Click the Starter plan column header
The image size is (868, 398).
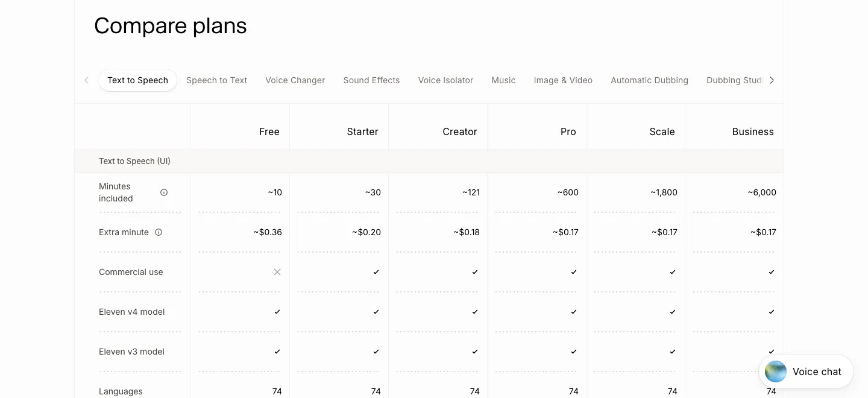pyautogui.click(x=363, y=131)
